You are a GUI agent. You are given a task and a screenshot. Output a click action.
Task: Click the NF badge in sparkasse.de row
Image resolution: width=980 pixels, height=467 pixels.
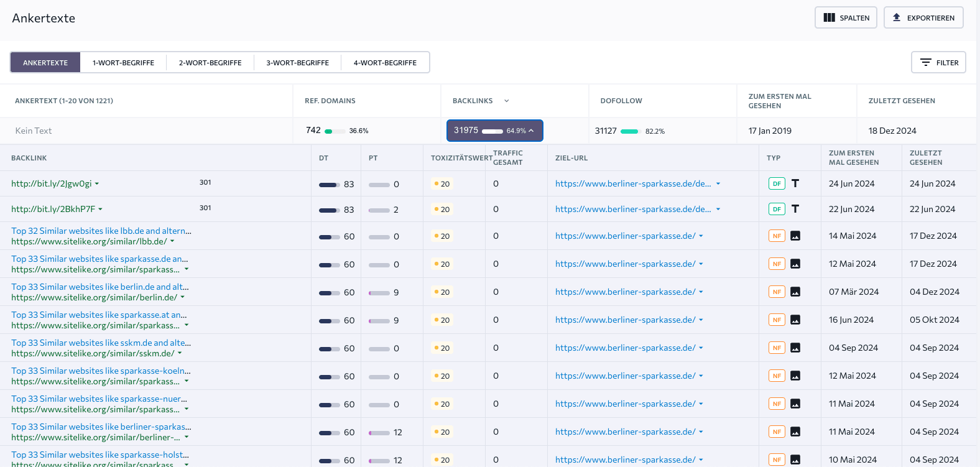click(777, 264)
